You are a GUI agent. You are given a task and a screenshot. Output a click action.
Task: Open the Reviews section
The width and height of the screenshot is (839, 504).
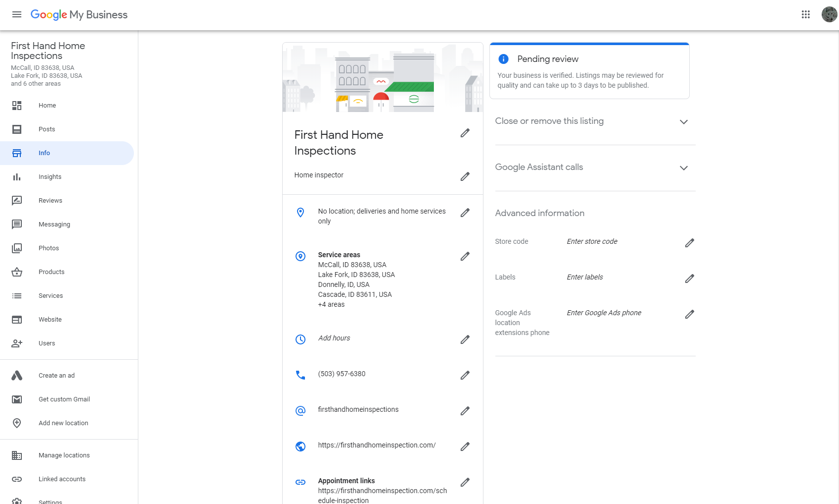pos(67,201)
